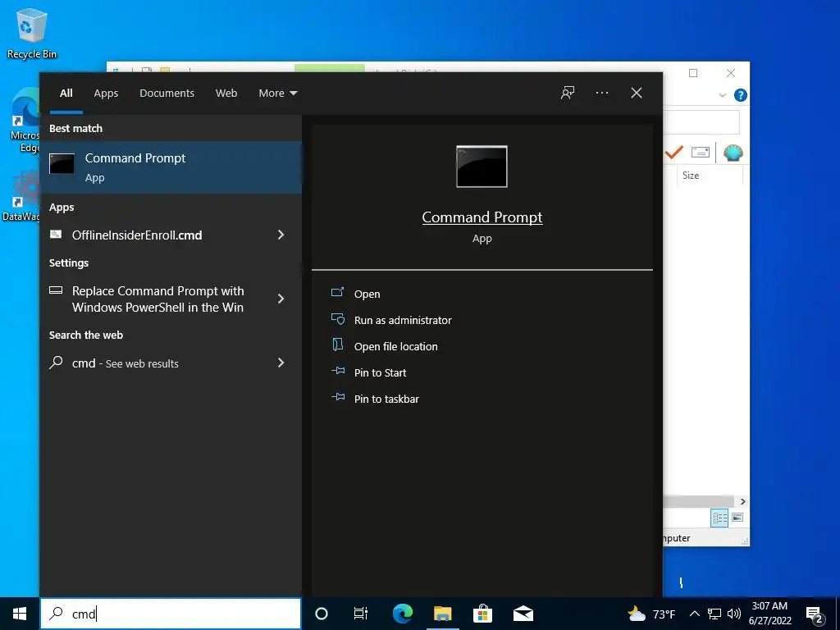This screenshot has height=630, width=840.
Task: Choose Run as administrator
Action: (x=402, y=320)
